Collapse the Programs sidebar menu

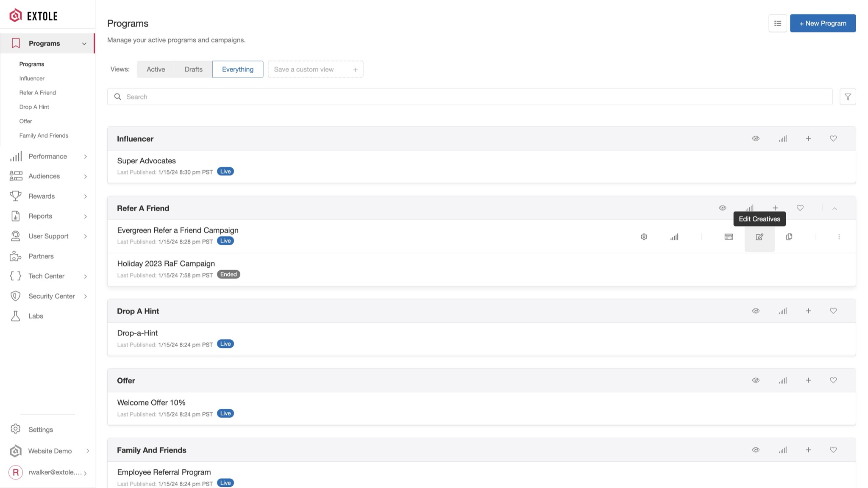pos(84,44)
